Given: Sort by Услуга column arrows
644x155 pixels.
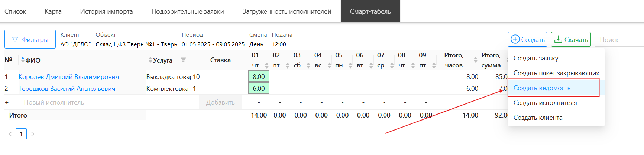Looking at the screenshot, I should 150,60.
